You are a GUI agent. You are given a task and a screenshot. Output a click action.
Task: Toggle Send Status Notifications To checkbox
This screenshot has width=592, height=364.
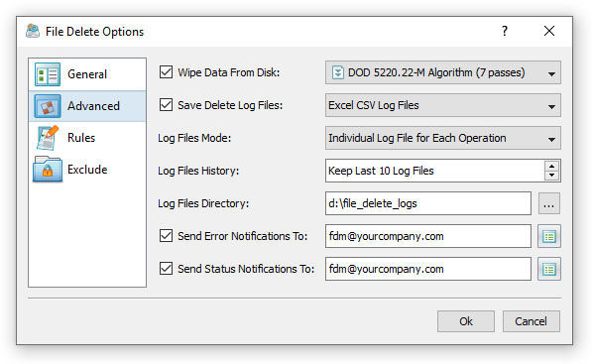pos(167,269)
